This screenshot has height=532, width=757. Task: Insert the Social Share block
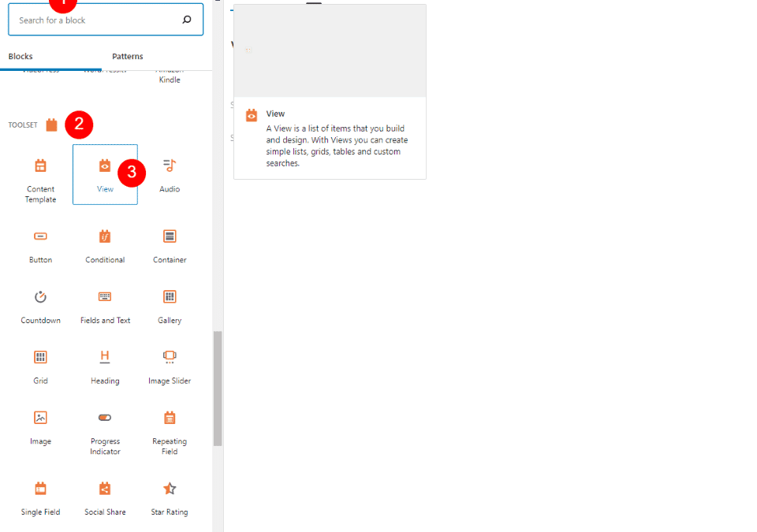(105, 499)
